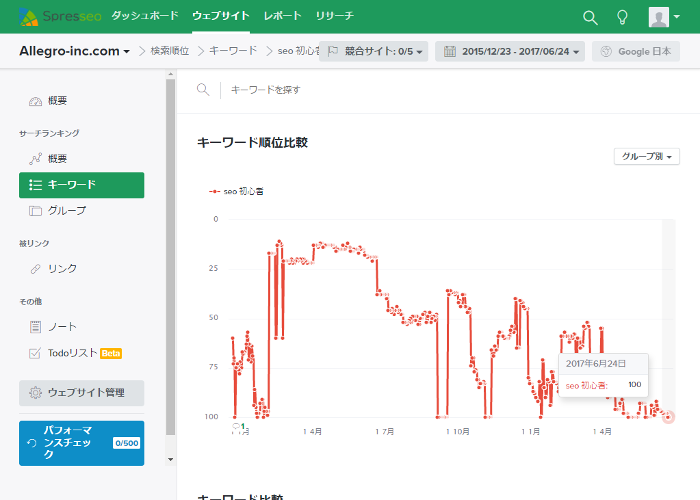700x500 pixels.
Task: Click the highlighted last data point on chart
Action: pyautogui.click(x=668, y=417)
